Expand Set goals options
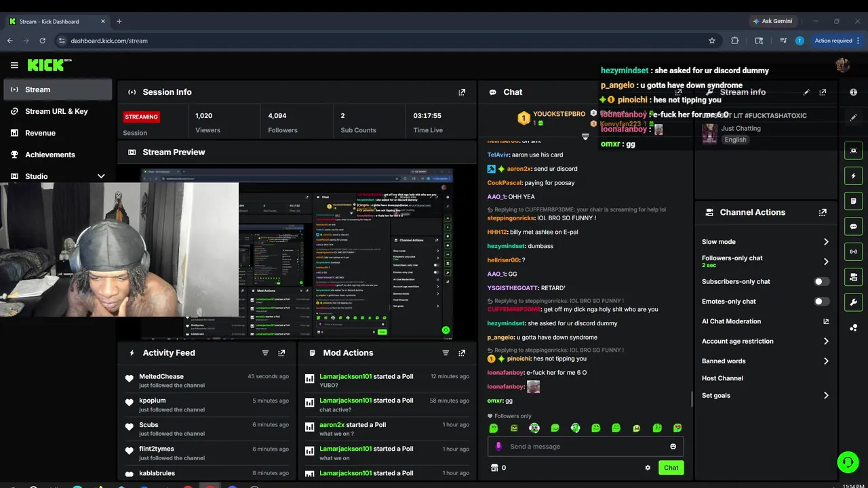This screenshot has height=488, width=868. coord(765,396)
